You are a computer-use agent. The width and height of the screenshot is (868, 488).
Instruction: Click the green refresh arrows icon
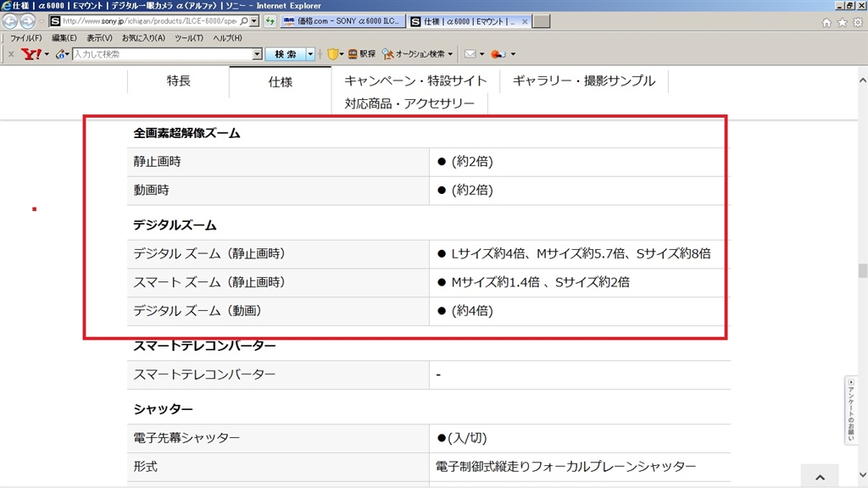pyautogui.click(x=270, y=21)
